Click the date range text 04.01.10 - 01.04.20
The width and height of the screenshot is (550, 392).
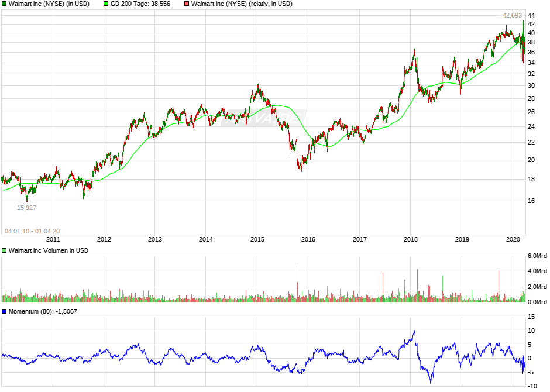coord(32,232)
